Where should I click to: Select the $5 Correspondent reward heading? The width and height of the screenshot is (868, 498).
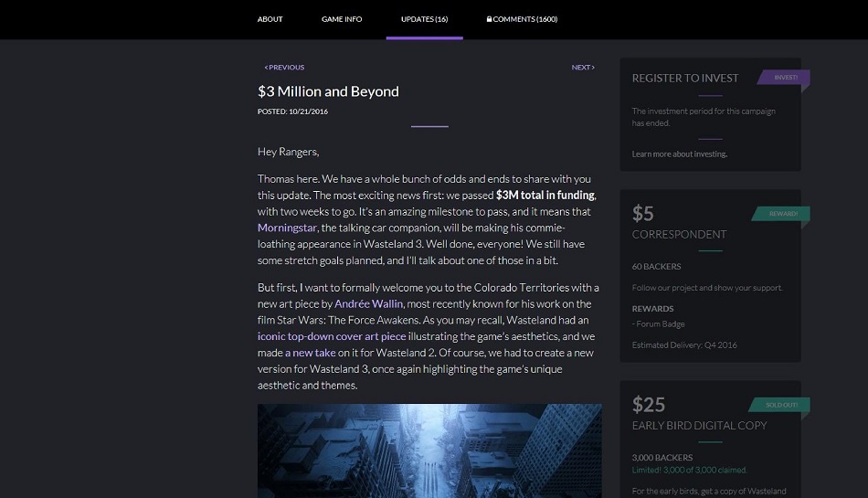679,235
